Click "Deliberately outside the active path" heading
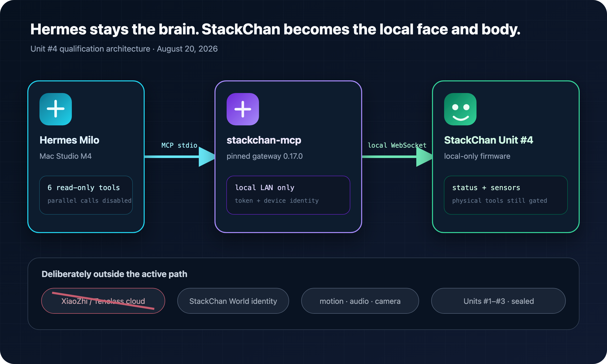607x364 pixels. click(x=114, y=274)
